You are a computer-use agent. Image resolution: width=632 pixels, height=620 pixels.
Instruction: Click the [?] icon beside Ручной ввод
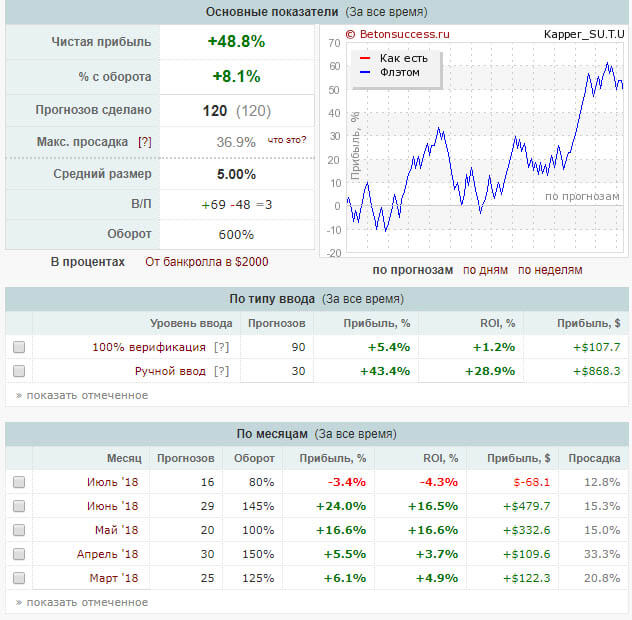click(x=221, y=371)
